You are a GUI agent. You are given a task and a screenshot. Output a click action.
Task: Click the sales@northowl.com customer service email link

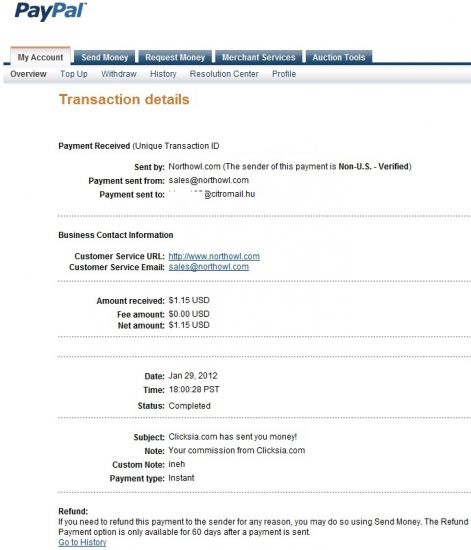(209, 267)
